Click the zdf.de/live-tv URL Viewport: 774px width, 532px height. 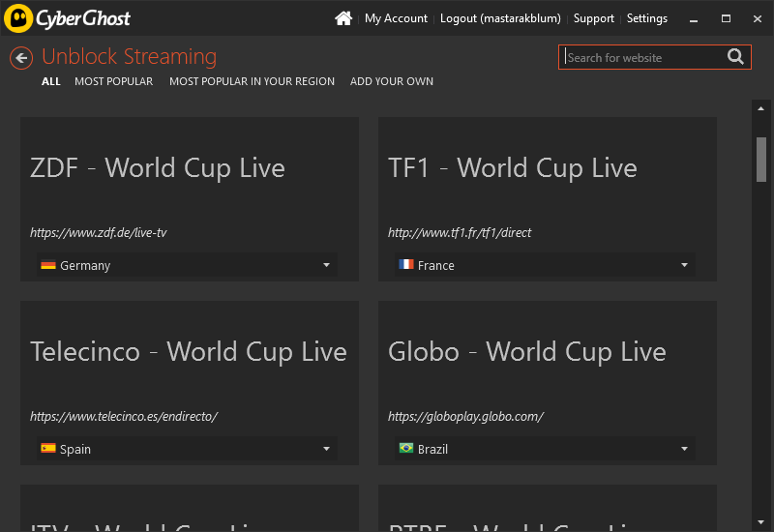(99, 232)
